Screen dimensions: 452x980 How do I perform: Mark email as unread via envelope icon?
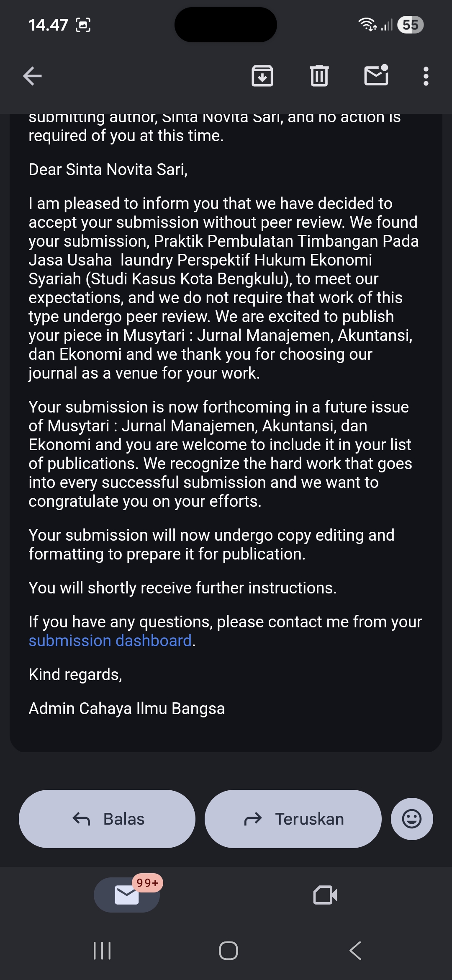click(376, 75)
